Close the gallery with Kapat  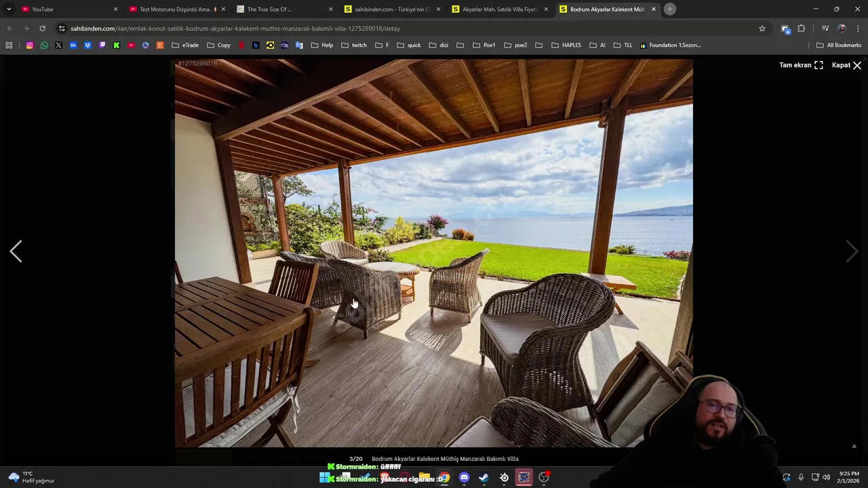pyautogui.click(x=846, y=65)
